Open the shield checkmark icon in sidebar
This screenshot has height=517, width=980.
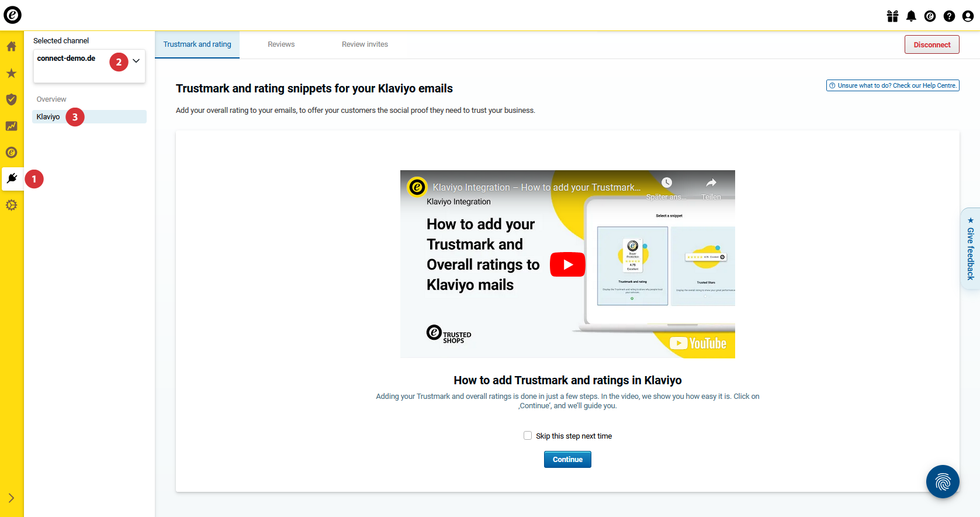[x=12, y=99]
